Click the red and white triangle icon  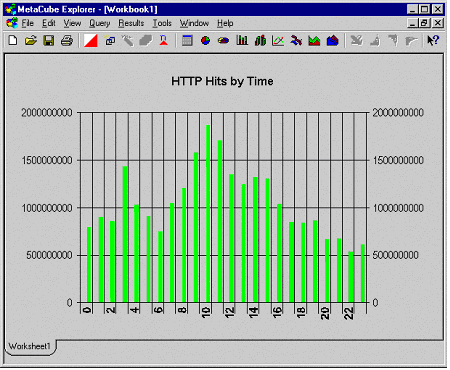(x=91, y=41)
